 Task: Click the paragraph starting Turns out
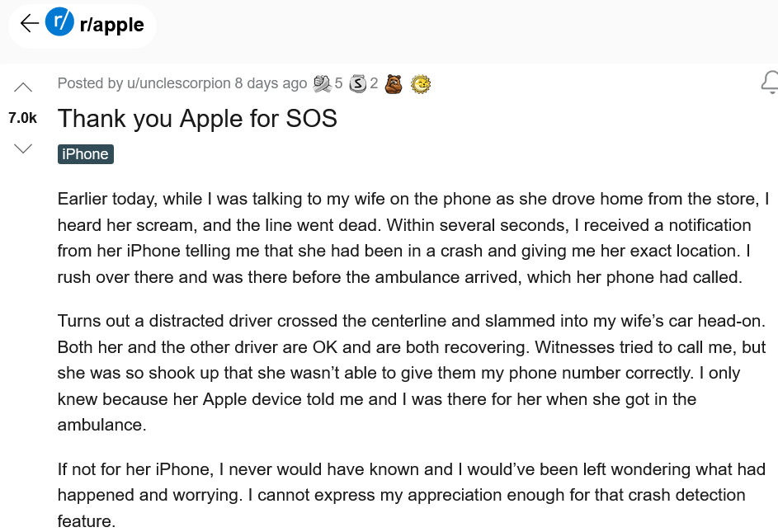(x=412, y=373)
